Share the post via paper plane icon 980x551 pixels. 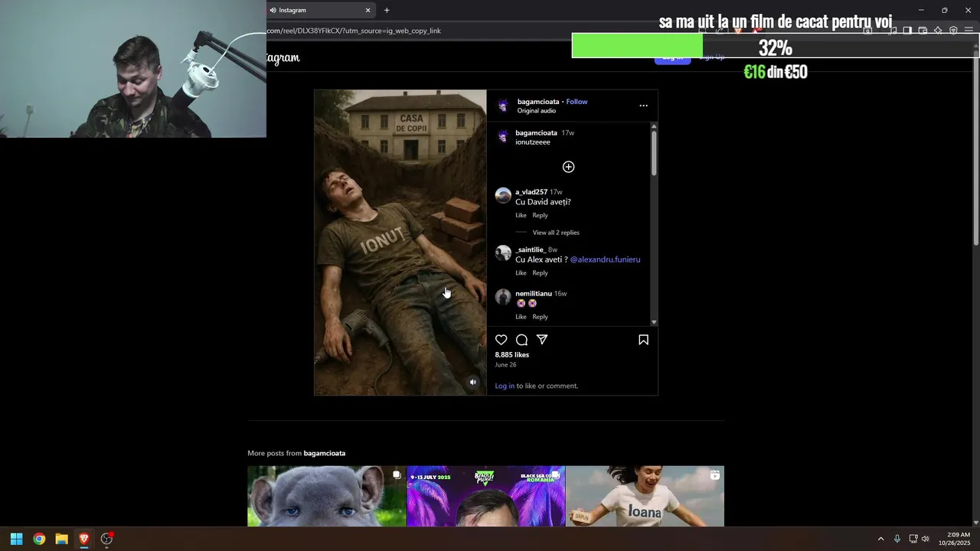click(x=542, y=340)
